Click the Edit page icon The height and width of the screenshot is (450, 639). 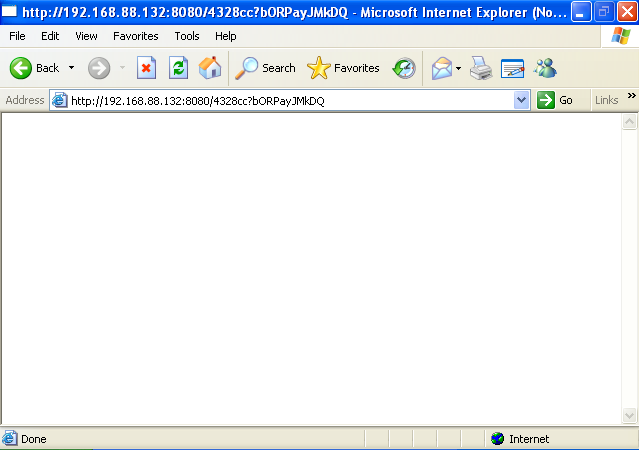pos(513,68)
